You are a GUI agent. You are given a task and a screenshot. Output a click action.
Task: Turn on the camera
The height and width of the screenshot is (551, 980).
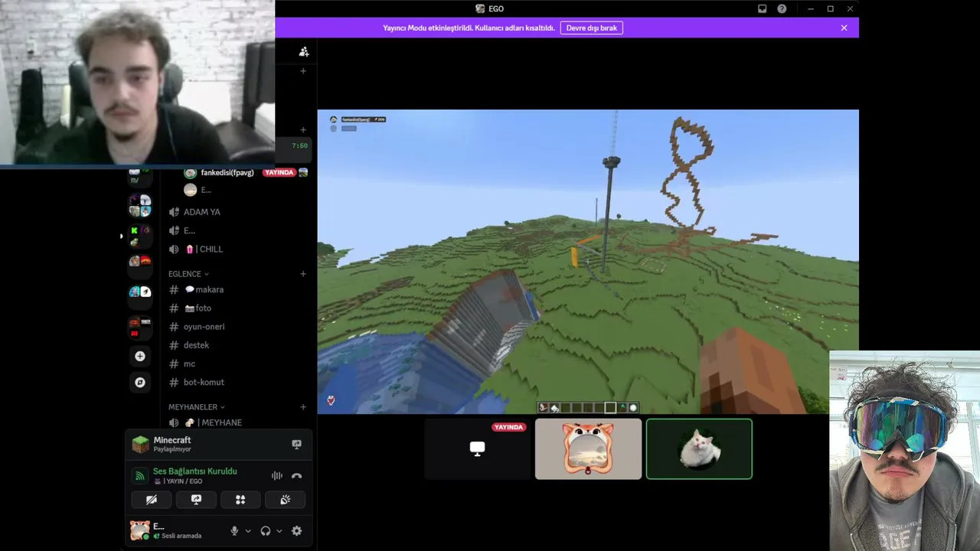(x=152, y=500)
